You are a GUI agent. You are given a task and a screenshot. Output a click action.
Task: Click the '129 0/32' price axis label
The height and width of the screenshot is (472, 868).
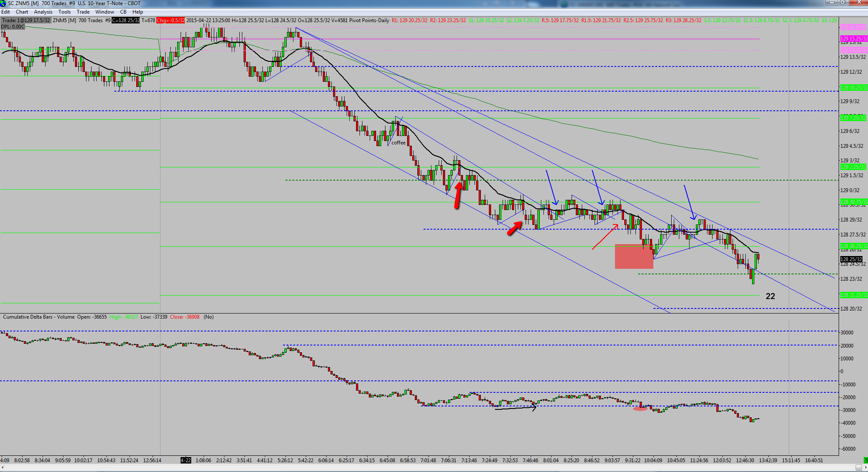click(850, 190)
